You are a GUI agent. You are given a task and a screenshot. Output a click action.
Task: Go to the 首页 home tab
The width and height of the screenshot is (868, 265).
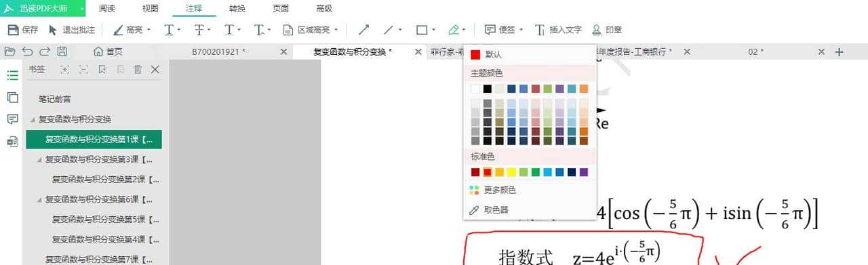tap(108, 52)
